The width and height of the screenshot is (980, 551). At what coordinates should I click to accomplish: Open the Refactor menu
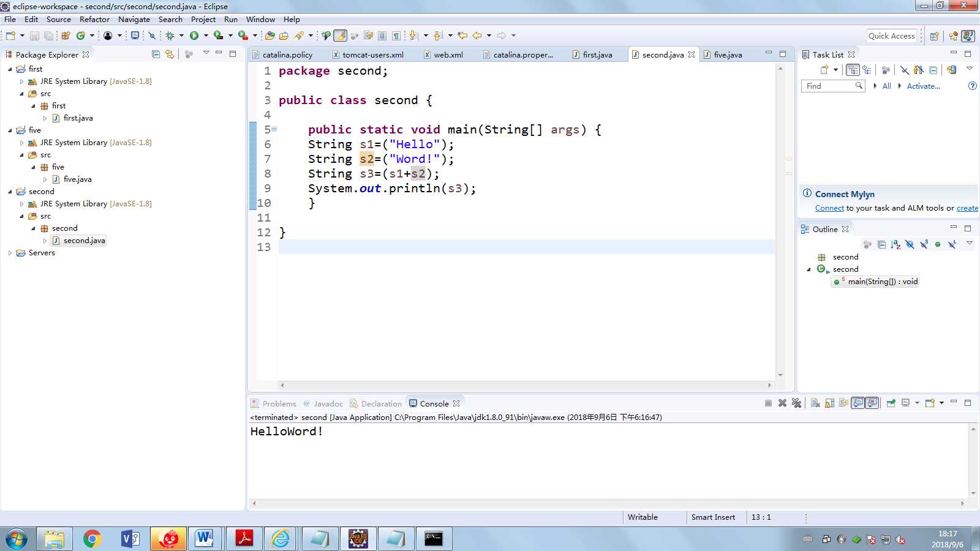[x=94, y=19]
